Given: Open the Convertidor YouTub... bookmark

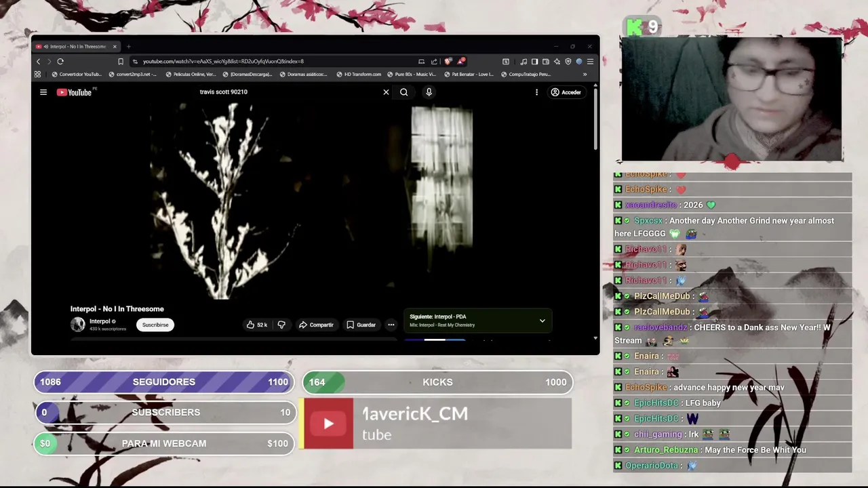Looking at the screenshot, I should 77,75.
